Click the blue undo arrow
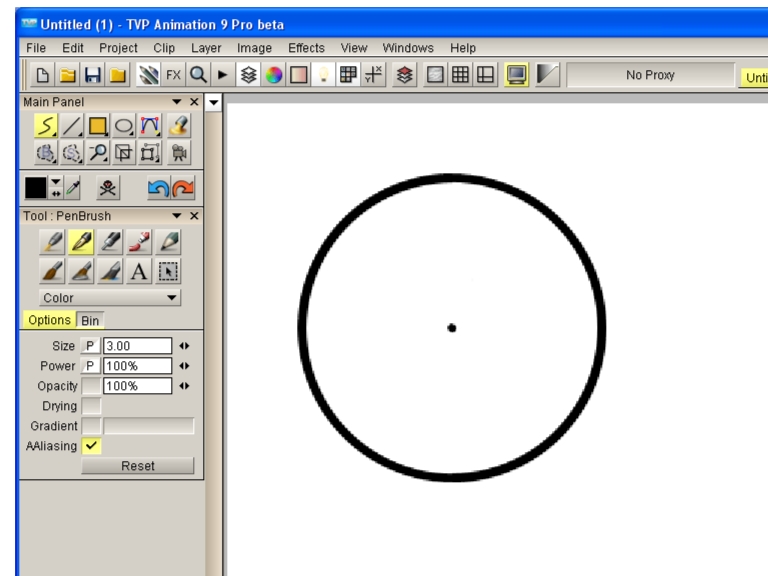 [x=158, y=188]
